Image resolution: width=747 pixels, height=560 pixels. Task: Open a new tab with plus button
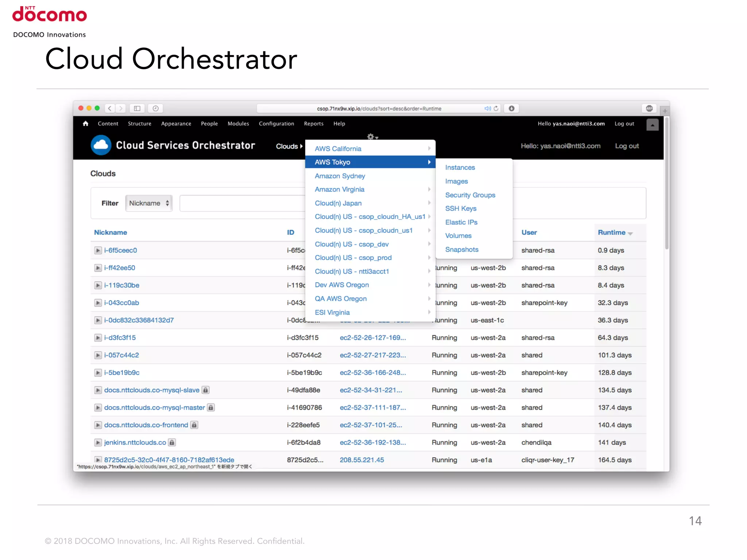665,111
